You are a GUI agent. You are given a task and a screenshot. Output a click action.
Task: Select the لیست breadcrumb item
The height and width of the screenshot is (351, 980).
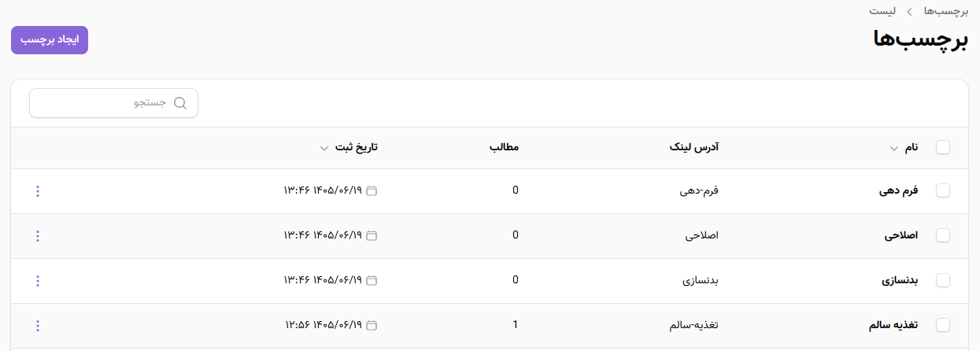point(882,11)
